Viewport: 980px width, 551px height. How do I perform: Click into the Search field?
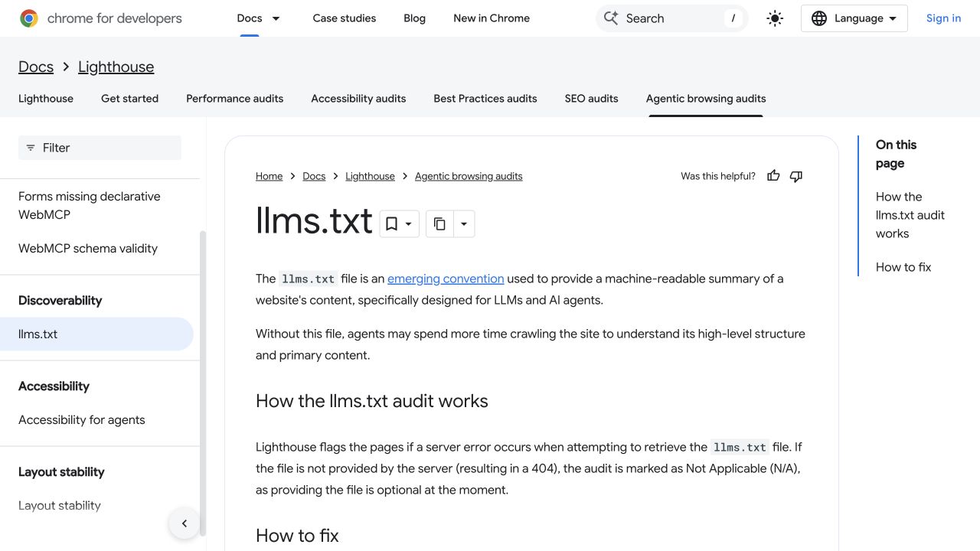coord(672,18)
